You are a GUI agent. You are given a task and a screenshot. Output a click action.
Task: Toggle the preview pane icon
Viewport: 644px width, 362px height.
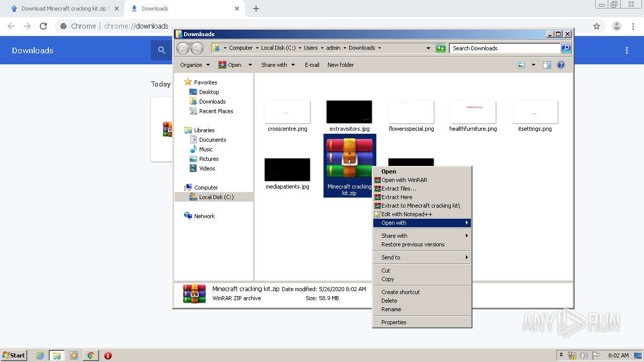click(x=547, y=65)
